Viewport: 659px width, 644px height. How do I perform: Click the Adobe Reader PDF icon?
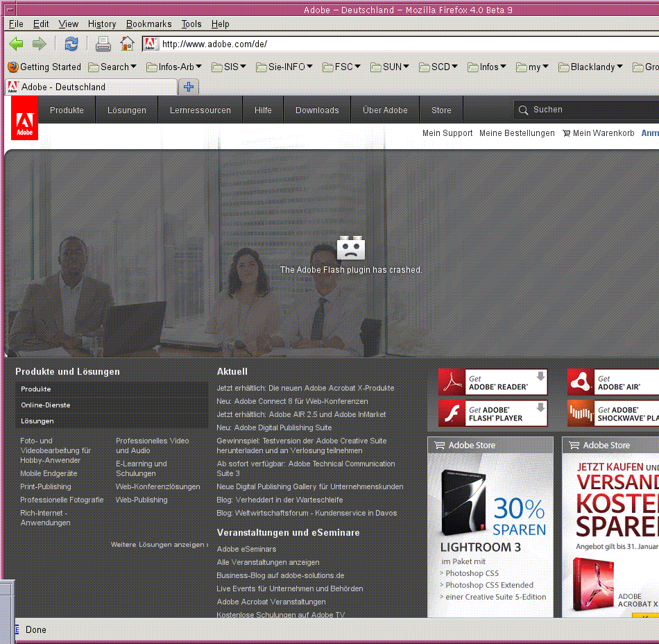tap(452, 382)
